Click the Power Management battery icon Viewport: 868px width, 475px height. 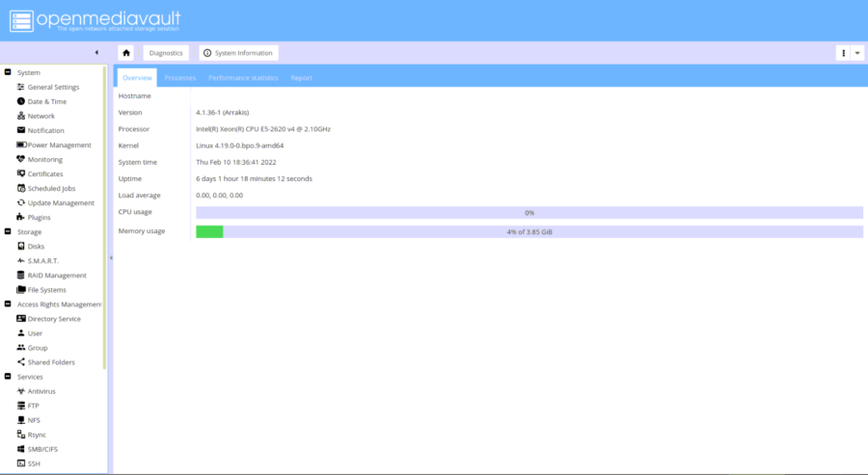point(21,145)
